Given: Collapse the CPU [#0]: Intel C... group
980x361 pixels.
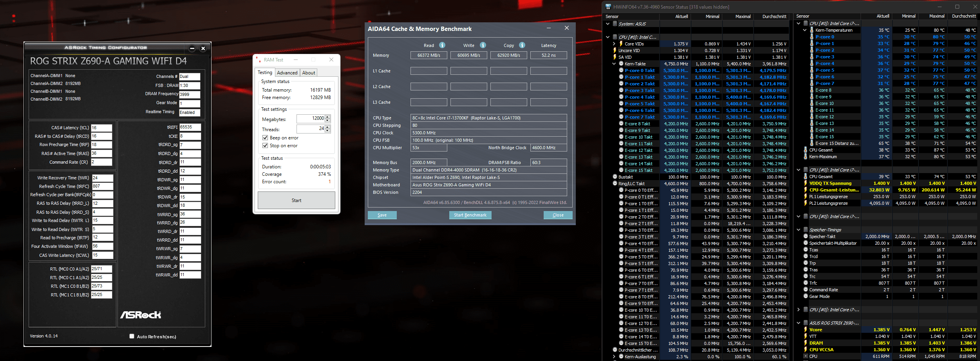Looking at the screenshot, I should tap(608, 37).
